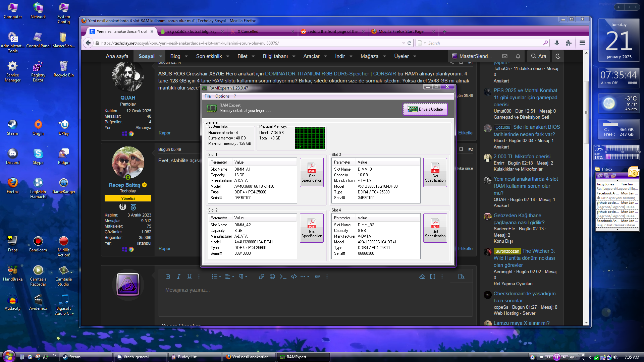
Task: Open forum inbox envelope icon
Action: click(505, 56)
